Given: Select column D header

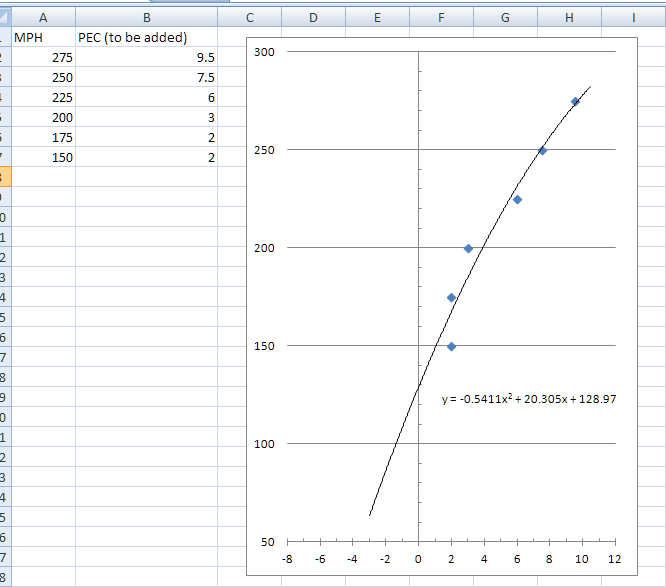Looking at the screenshot, I should click(313, 17).
